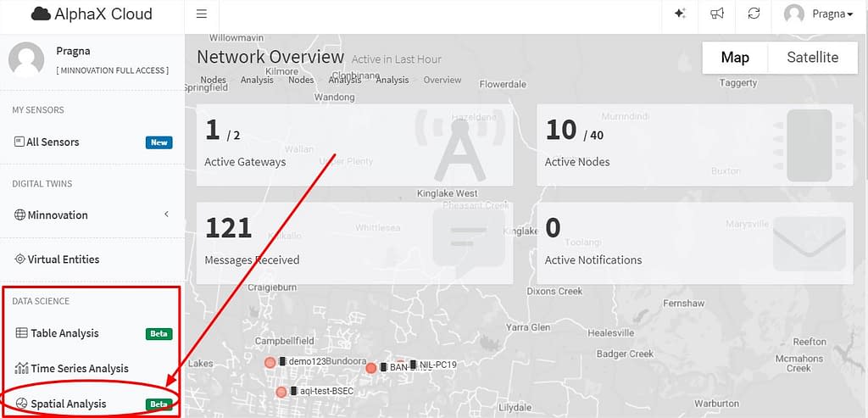
Task: Click MY SENSORS section heading
Action: point(38,110)
